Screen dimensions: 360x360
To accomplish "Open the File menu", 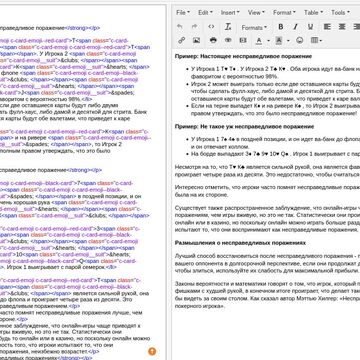I will pos(183,13).
